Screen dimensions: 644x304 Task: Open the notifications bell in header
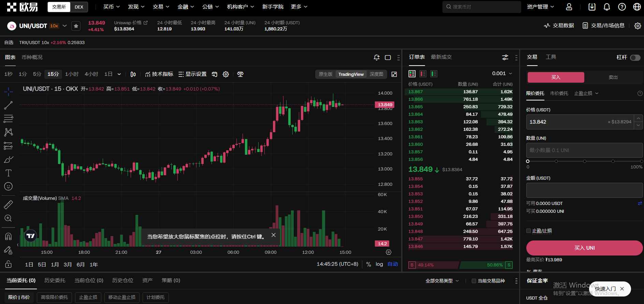[x=607, y=7]
